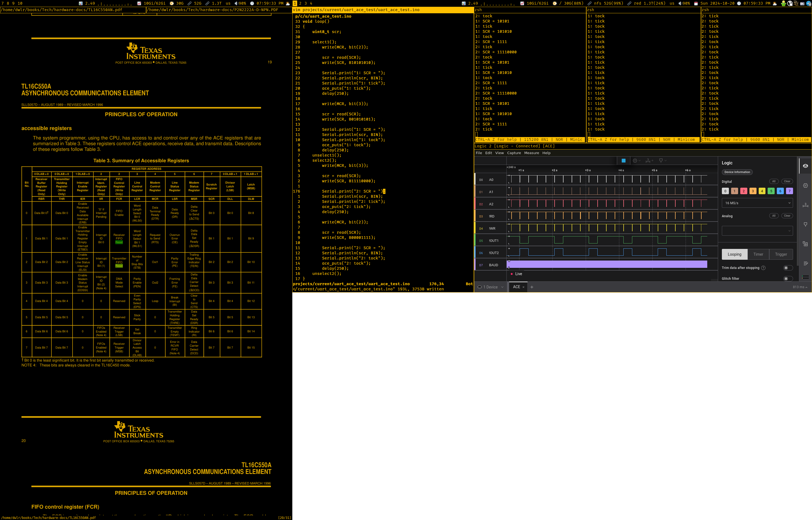Add a new session tab with plus icon
812x520 pixels.
click(x=532, y=287)
